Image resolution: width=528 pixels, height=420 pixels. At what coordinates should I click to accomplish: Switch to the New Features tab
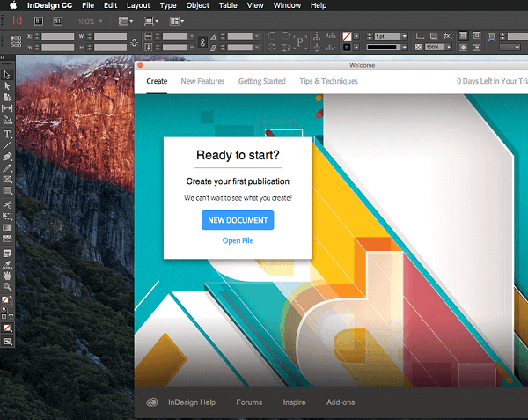click(202, 81)
